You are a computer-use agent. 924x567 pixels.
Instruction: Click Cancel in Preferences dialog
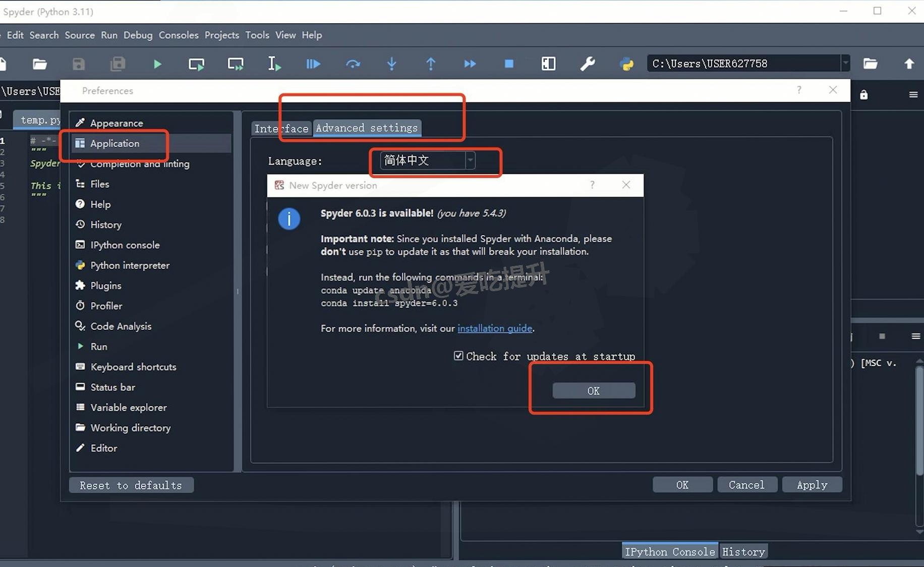click(746, 484)
